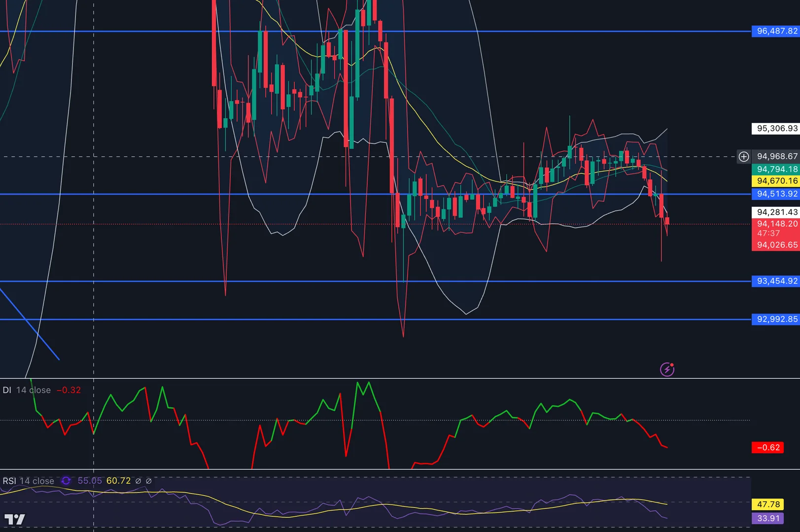
Task: Click the yellow 94,670.16 moving average label
Action: coord(776,181)
